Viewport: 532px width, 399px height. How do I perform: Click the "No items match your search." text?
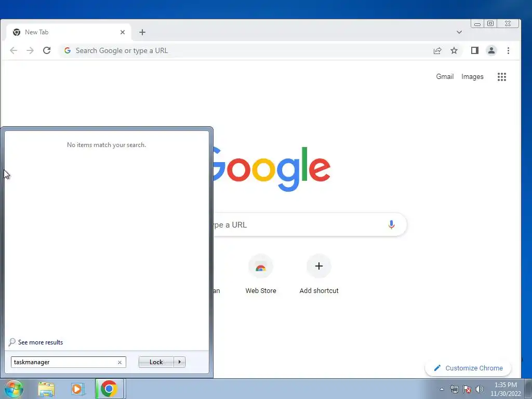(x=107, y=145)
